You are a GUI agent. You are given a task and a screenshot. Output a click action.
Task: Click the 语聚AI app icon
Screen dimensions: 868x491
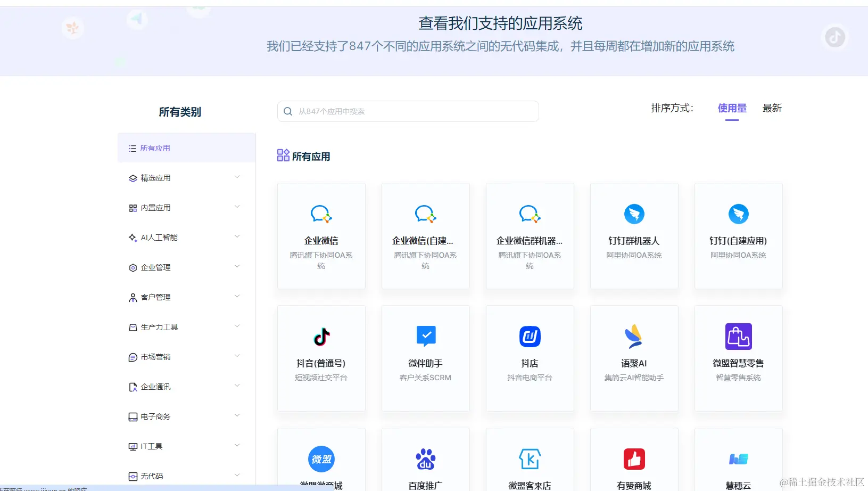point(634,336)
